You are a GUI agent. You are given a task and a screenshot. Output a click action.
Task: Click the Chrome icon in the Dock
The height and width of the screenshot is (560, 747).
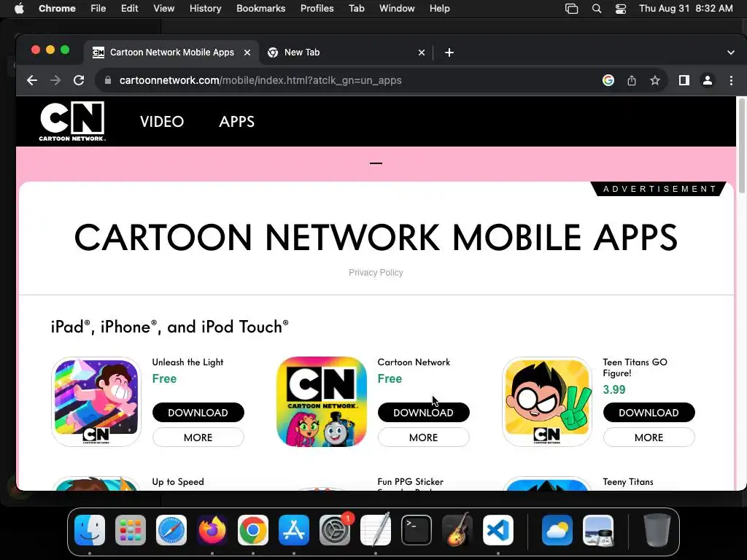coord(253,530)
